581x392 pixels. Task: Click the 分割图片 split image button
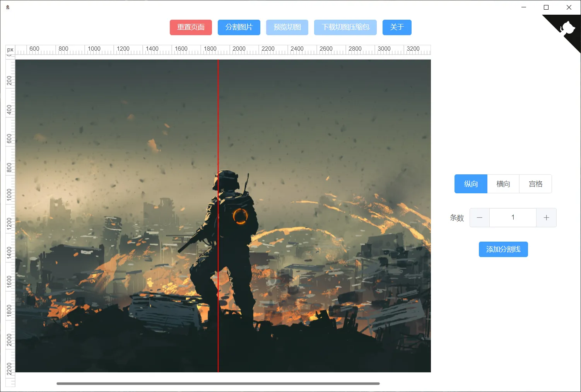click(239, 27)
